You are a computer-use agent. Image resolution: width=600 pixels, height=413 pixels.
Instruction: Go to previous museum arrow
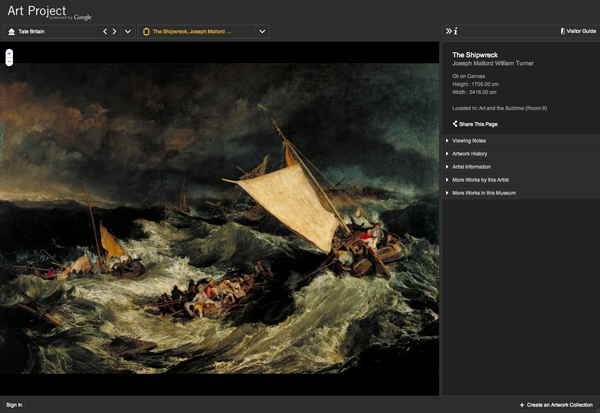(105, 31)
